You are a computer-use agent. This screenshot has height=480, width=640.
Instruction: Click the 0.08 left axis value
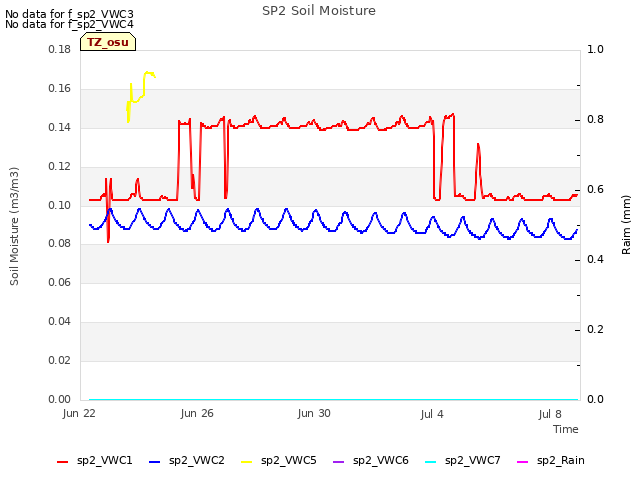click(x=60, y=244)
